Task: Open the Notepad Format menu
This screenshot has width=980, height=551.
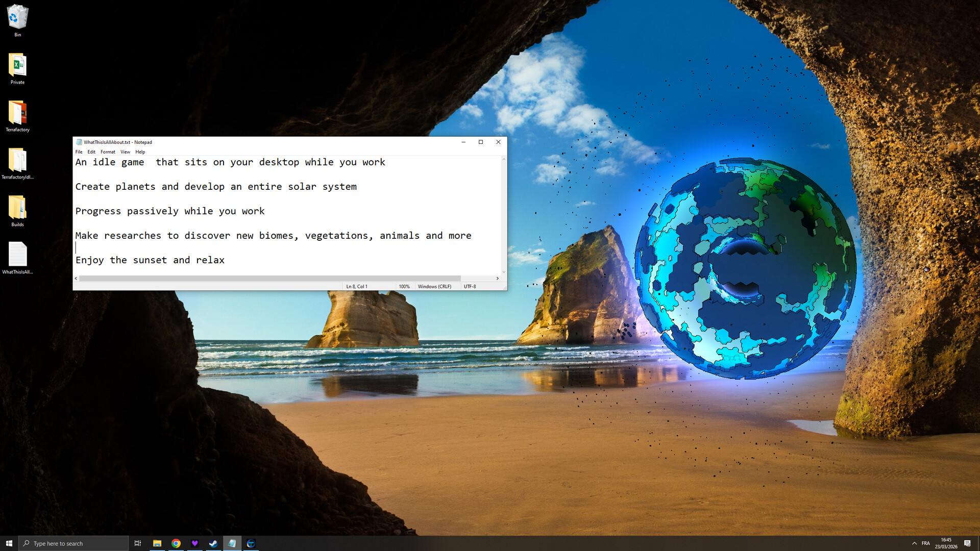Action: click(108, 152)
